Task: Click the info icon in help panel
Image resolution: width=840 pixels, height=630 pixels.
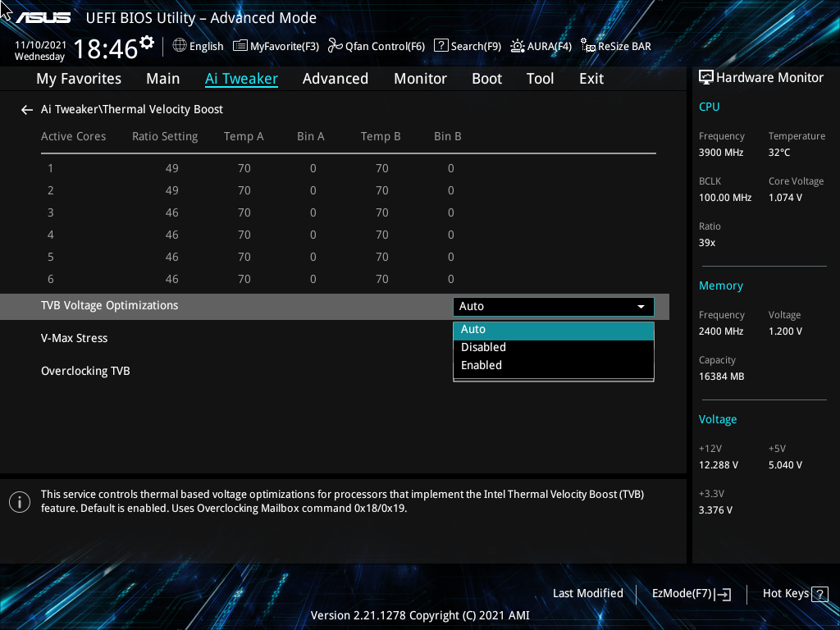Action: [x=20, y=502]
